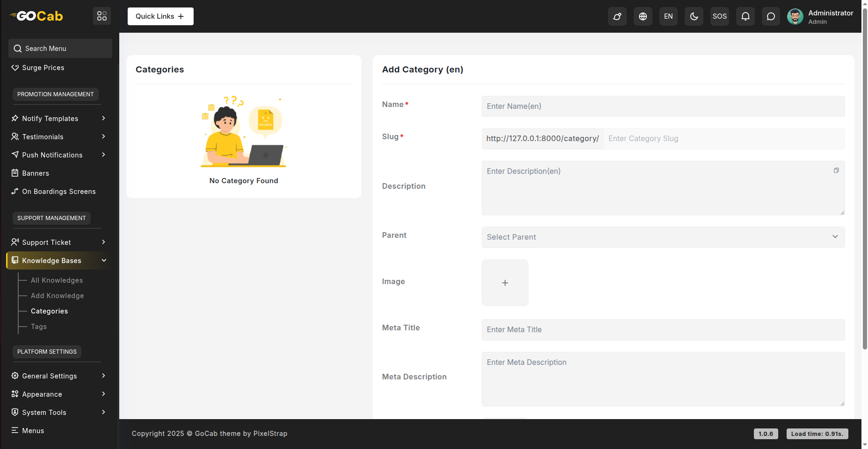Image resolution: width=868 pixels, height=449 pixels.
Task: Click the Quick Links button
Action: (160, 16)
